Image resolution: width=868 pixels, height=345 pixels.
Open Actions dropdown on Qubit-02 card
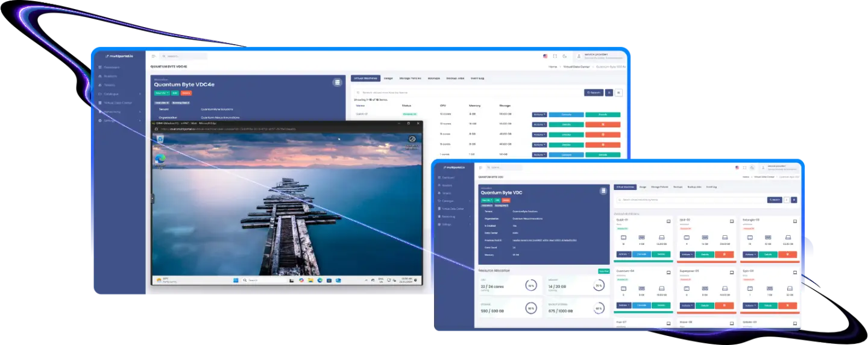tap(686, 255)
